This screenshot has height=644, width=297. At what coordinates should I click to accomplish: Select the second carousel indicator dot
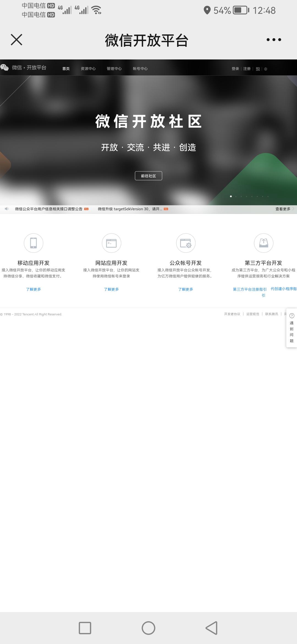[x=236, y=196]
